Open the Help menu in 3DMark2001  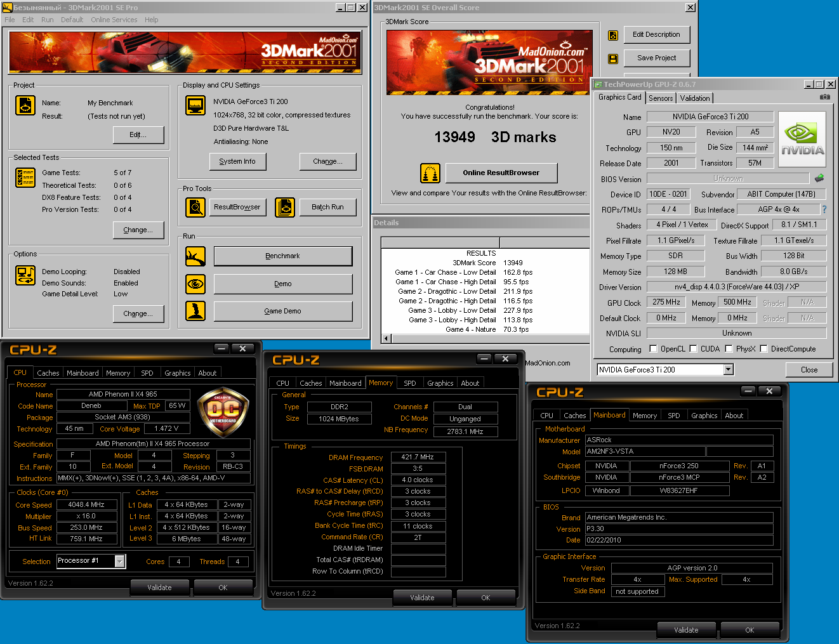tap(151, 20)
